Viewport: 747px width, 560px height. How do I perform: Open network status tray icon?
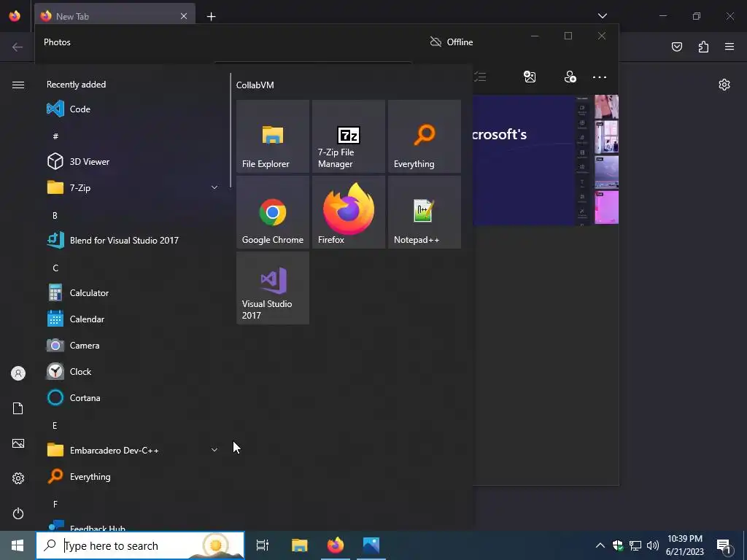635,545
